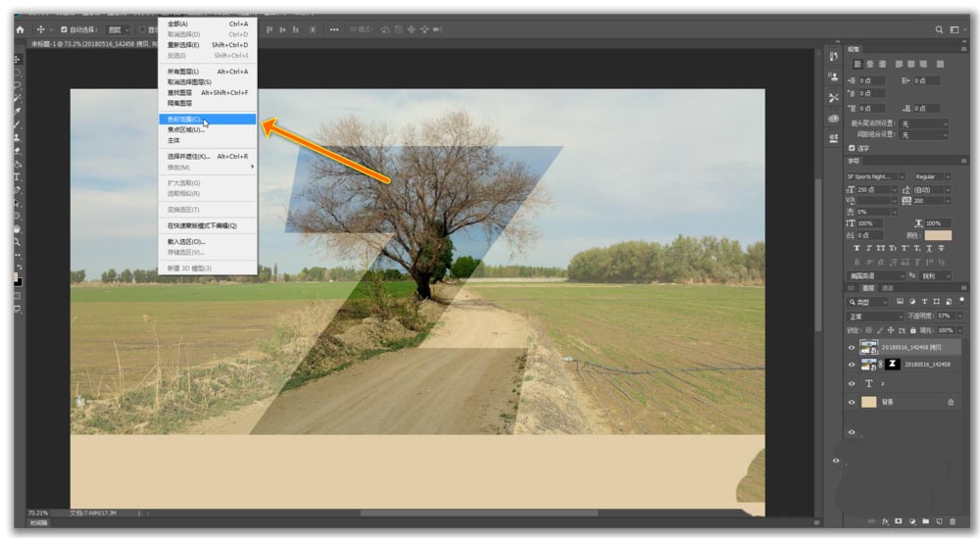
Task: Click the filter for type layers icon
Action: [x=924, y=302]
